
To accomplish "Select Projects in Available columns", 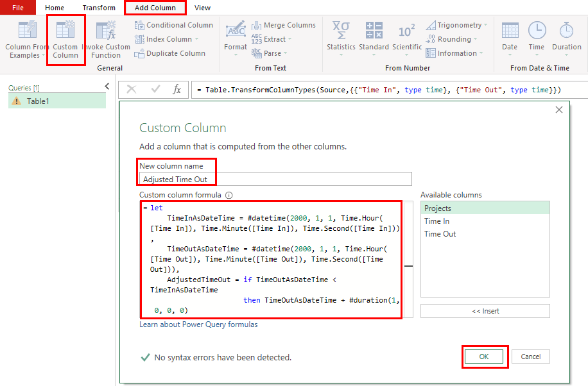I will pos(485,208).
